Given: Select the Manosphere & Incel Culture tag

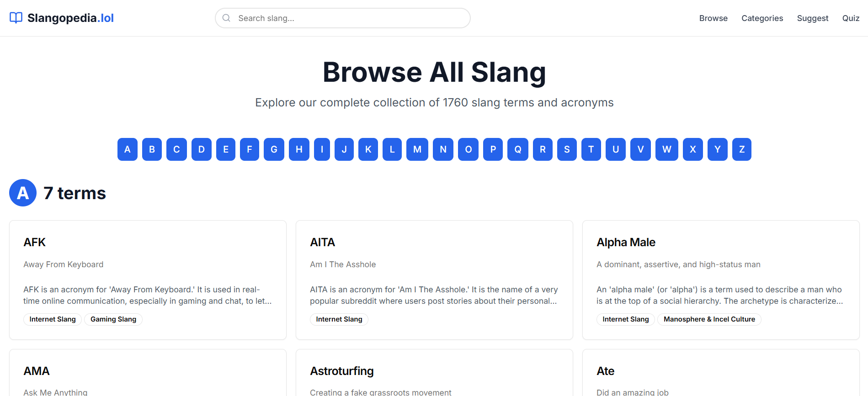Looking at the screenshot, I should (709, 319).
